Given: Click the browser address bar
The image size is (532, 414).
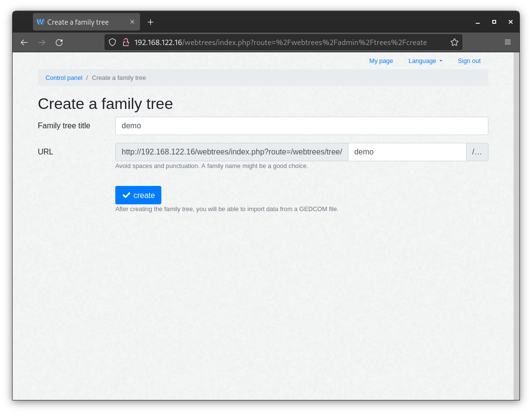Looking at the screenshot, I should pyautogui.click(x=291, y=43).
